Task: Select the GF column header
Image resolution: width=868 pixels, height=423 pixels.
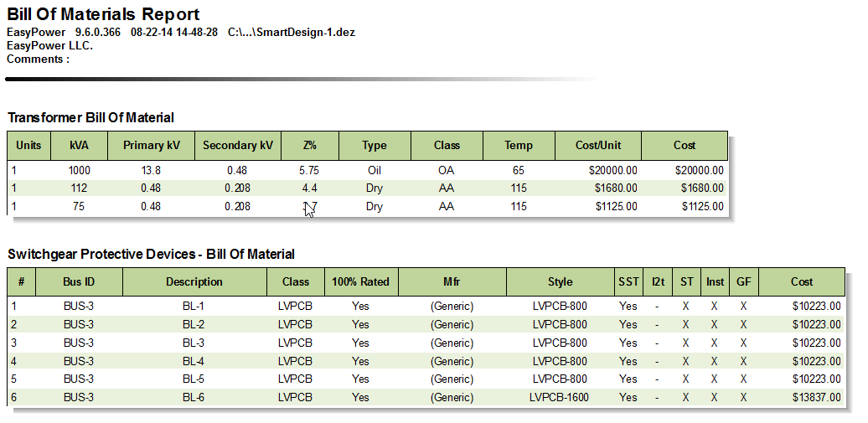Action: tap(743, 281)
